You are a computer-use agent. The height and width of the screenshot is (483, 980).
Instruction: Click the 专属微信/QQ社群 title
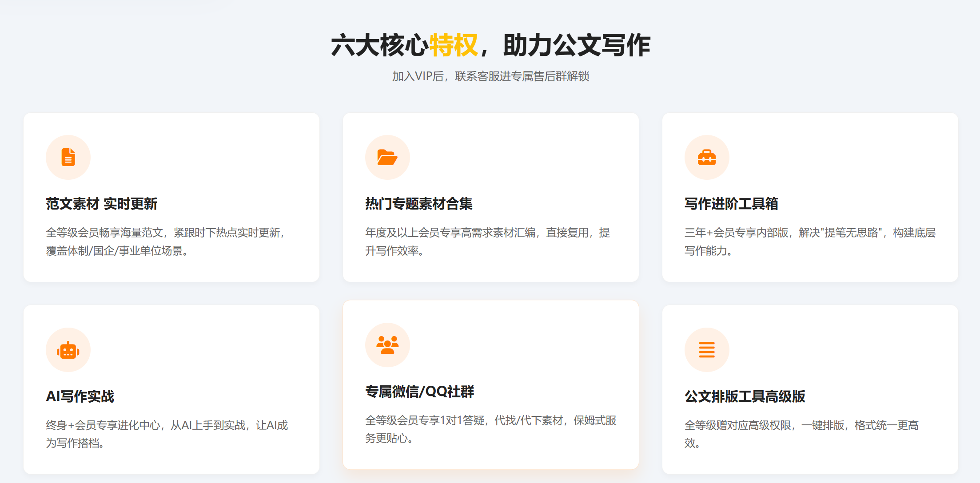[x=419, y=392]
